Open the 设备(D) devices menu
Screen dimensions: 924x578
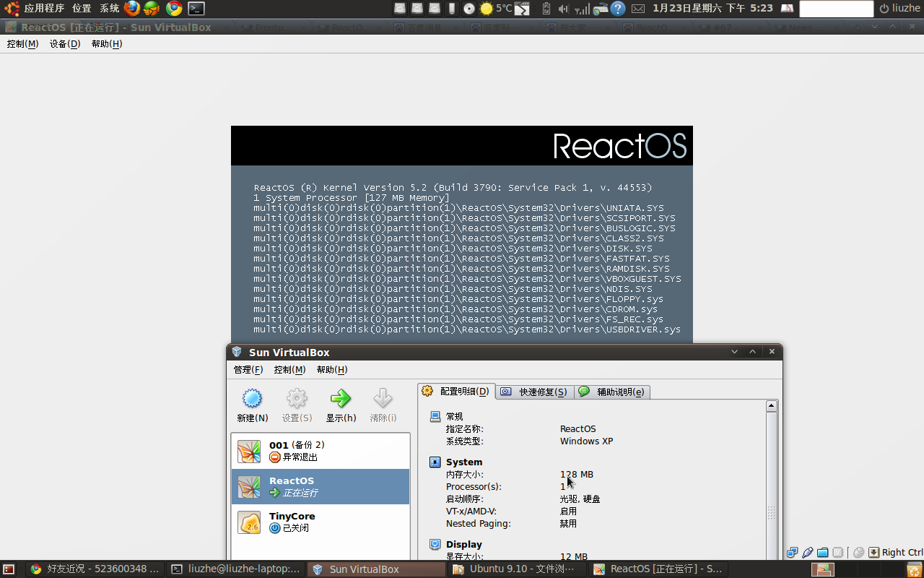(x=64, y=43)
